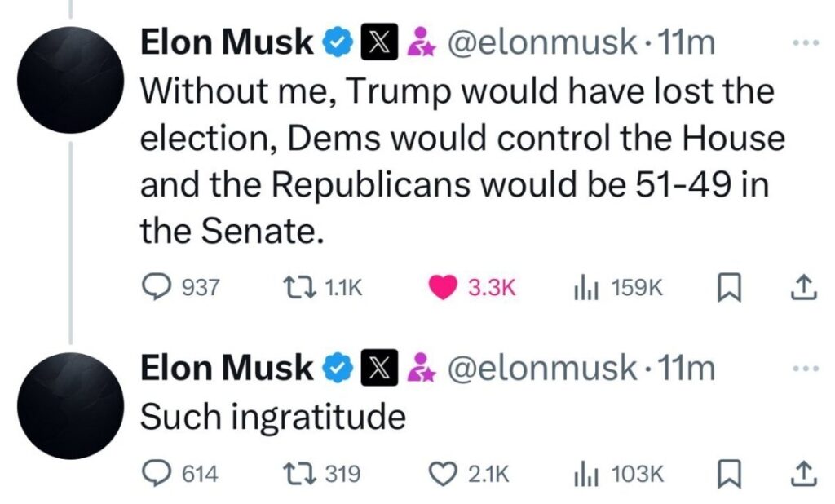Open the 'Such ingratitude' post text
The height and width of the screenshot is (504, 835).
click(x=272, y=418)
